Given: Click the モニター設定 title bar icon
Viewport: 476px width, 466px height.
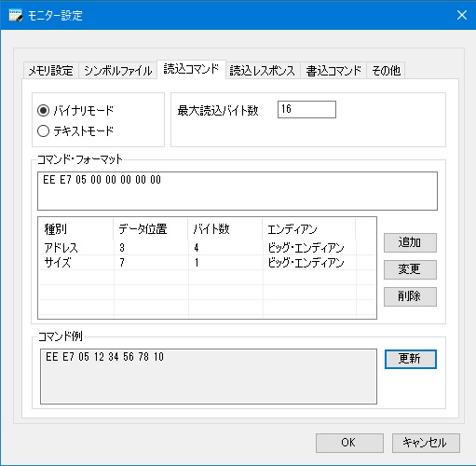Looking at the screenshot, I should [16, 15].
